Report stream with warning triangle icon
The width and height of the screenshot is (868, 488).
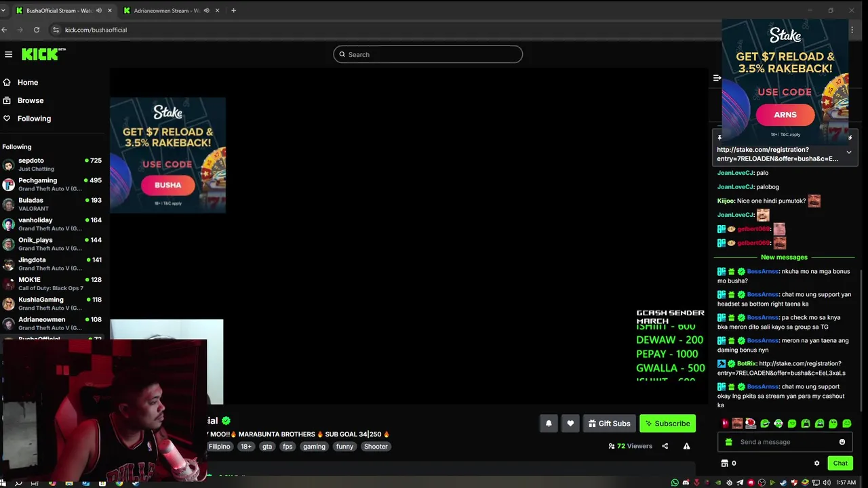click(x=686, y=446)
